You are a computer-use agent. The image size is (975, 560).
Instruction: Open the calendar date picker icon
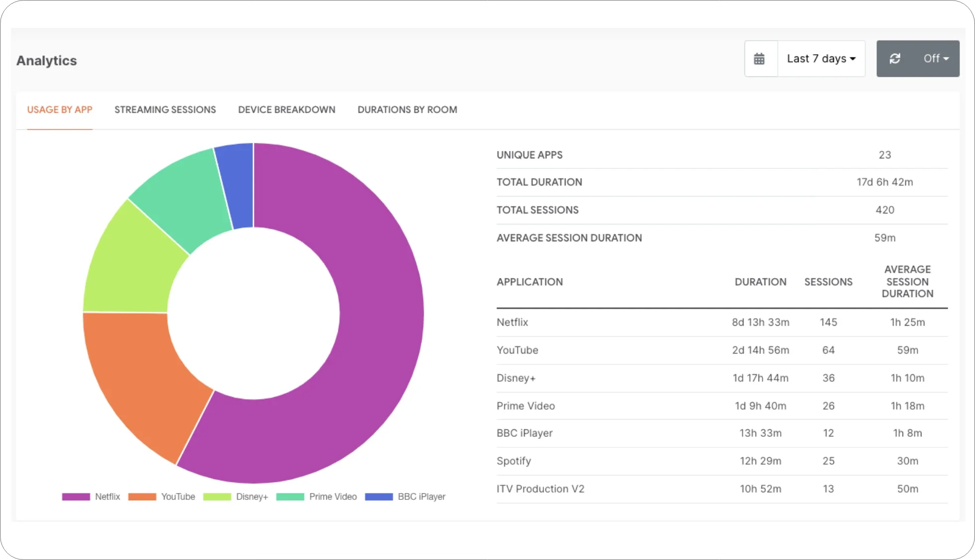(760, 58)
